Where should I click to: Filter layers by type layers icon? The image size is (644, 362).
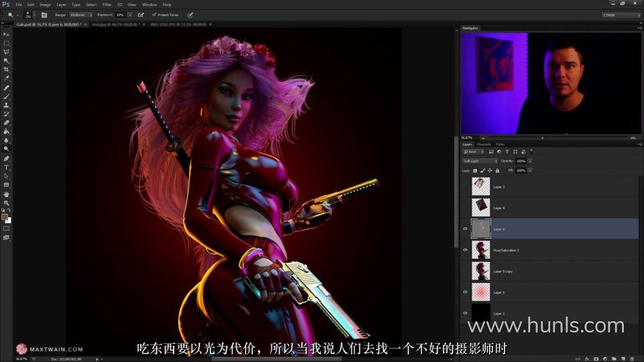507,152
